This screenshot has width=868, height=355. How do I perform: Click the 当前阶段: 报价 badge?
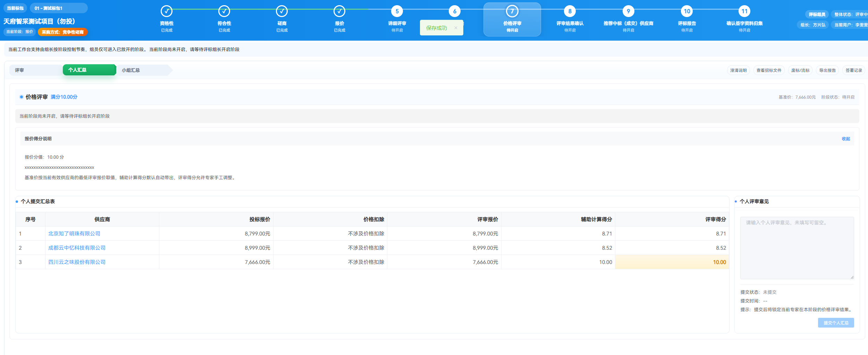[19, 32]
